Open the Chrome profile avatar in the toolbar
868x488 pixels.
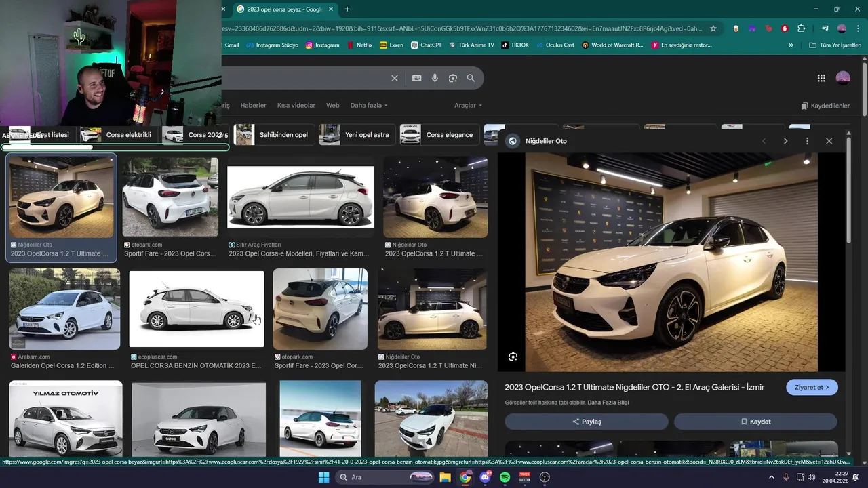842,28
